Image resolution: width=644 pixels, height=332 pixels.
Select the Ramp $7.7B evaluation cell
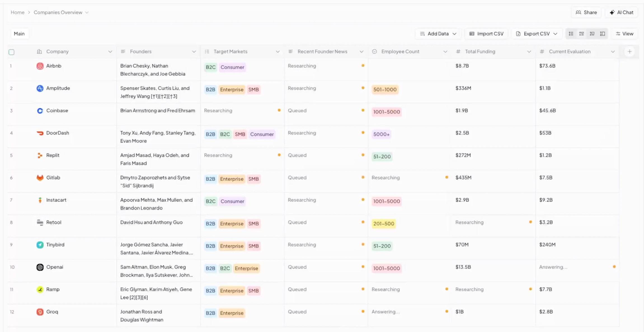click(x=577, y=293)
